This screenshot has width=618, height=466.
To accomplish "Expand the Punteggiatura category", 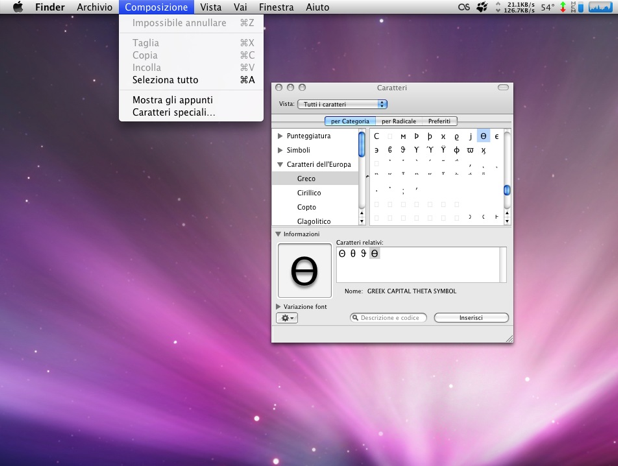I will click(x=280, y=136).
